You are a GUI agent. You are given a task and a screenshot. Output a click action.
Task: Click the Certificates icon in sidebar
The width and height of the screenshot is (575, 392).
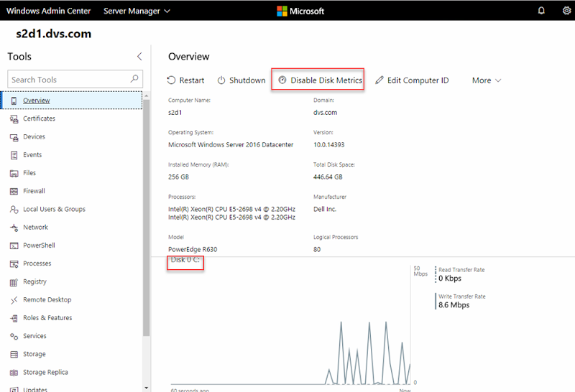coord(14,118)
